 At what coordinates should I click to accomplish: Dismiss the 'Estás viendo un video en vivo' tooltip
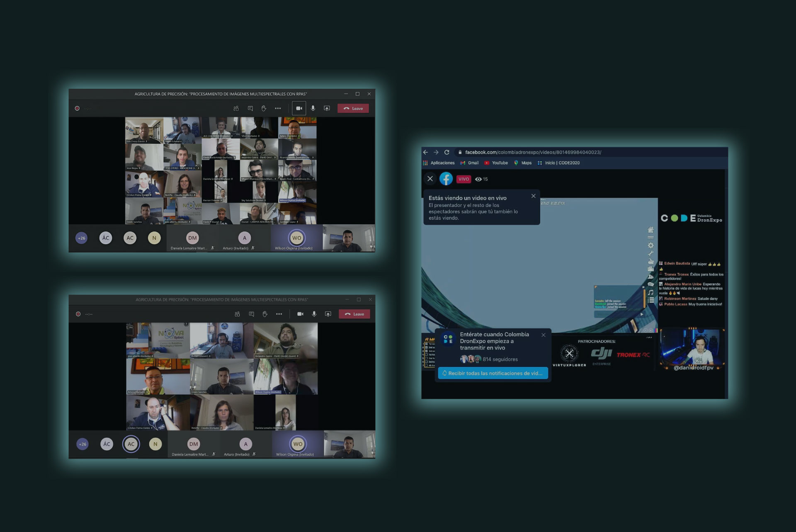tap(534, 196)
